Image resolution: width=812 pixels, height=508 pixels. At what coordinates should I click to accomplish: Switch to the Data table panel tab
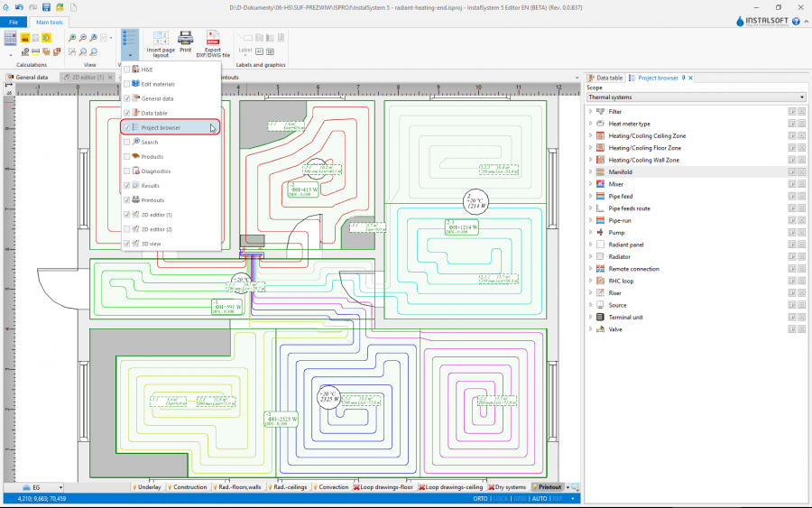[605, 79]
